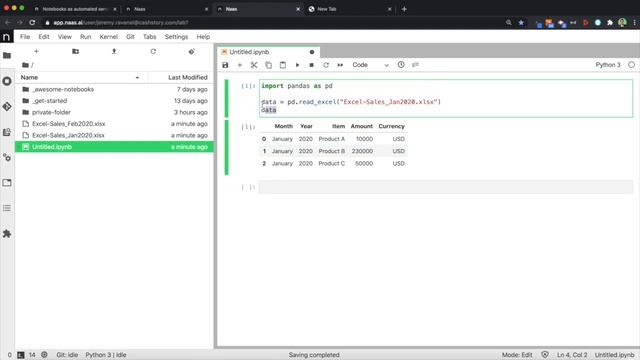Interrupt the kernel with the stop icon

(311, 65)
